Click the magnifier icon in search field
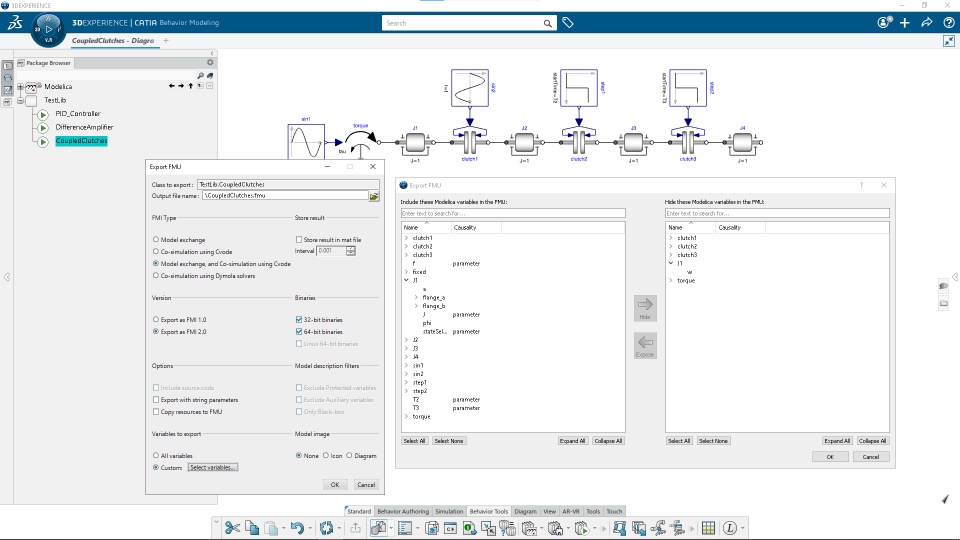The height and width of the screenshot is (540, 960). 547,23
